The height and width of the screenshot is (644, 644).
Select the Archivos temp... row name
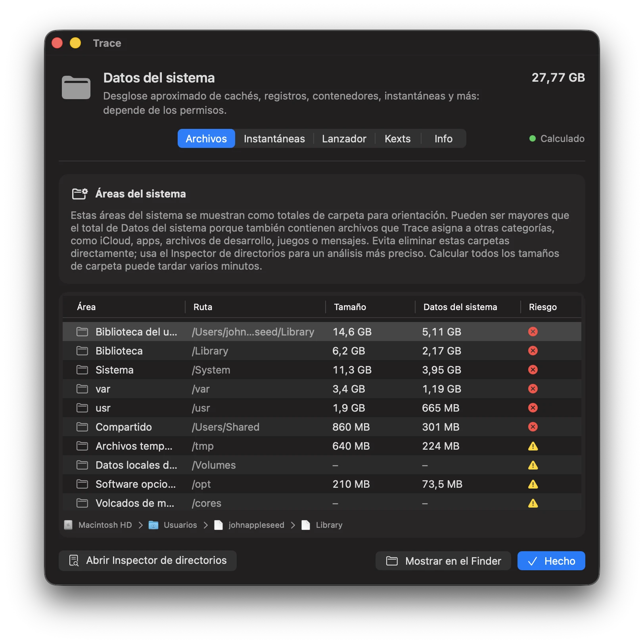coord(134,446)
